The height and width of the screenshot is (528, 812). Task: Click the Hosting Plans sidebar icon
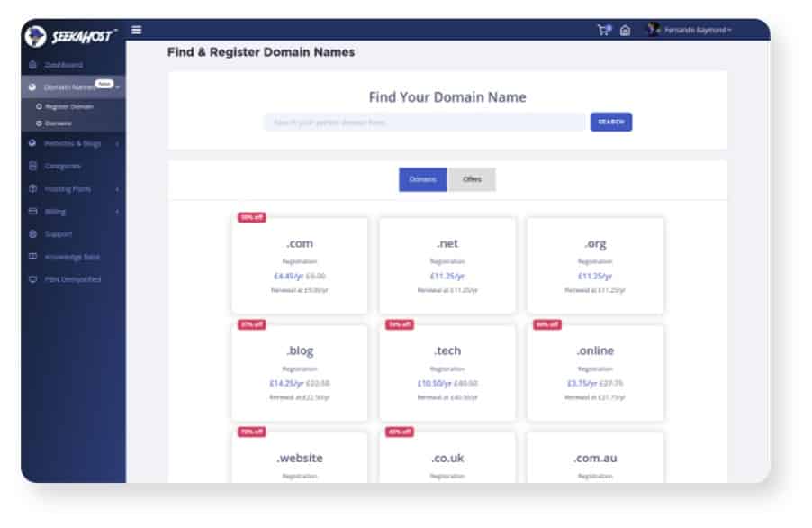(x=32, y=188)
